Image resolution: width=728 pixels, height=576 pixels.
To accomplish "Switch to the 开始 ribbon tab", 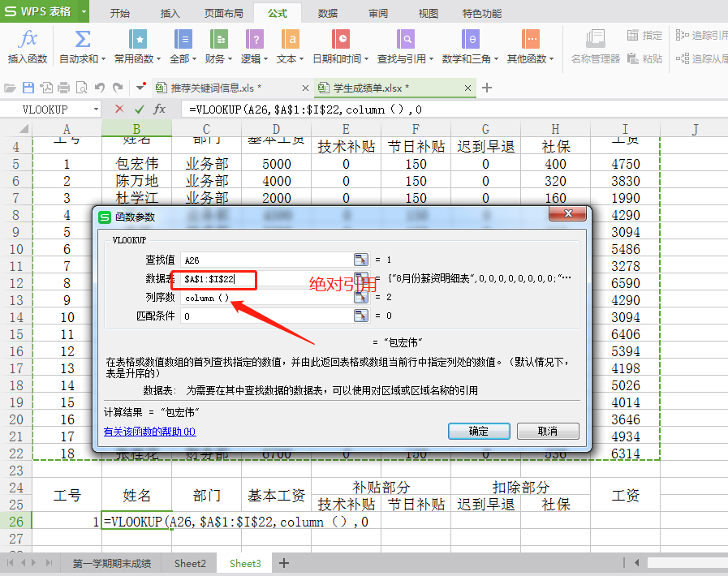I will [x=120, y=14].
